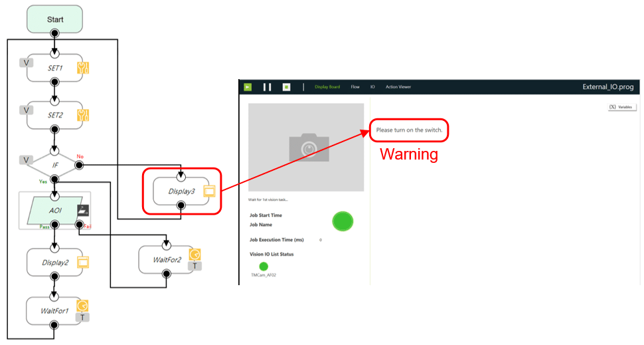Open the Action Viewer tab
Viewport: 644px width, 345px height.
398,86
